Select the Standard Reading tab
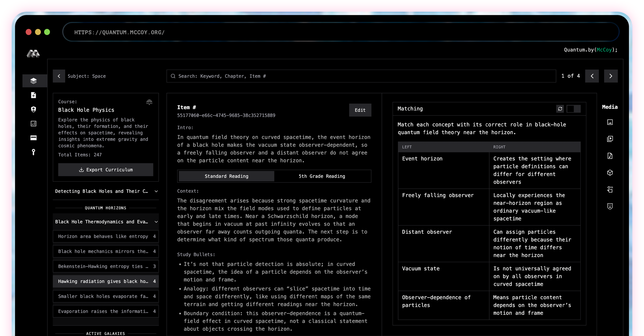 pyautogui.click(x=226, y=176)
